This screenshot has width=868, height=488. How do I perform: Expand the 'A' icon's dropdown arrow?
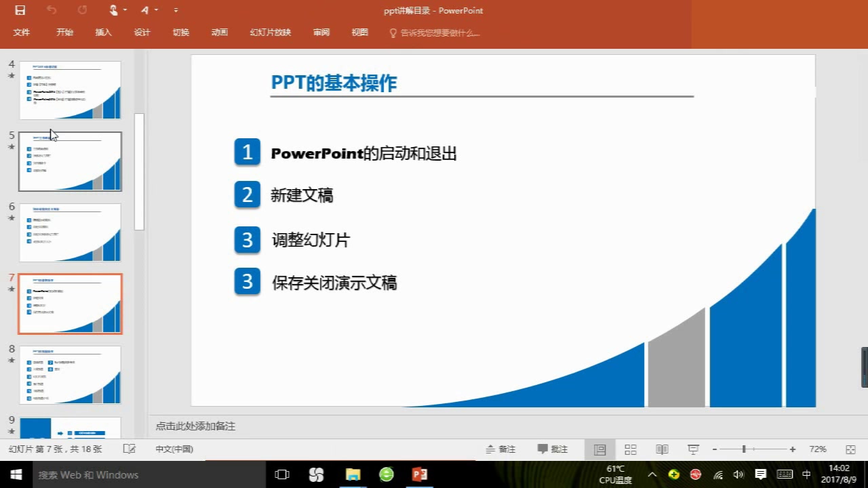156,10
